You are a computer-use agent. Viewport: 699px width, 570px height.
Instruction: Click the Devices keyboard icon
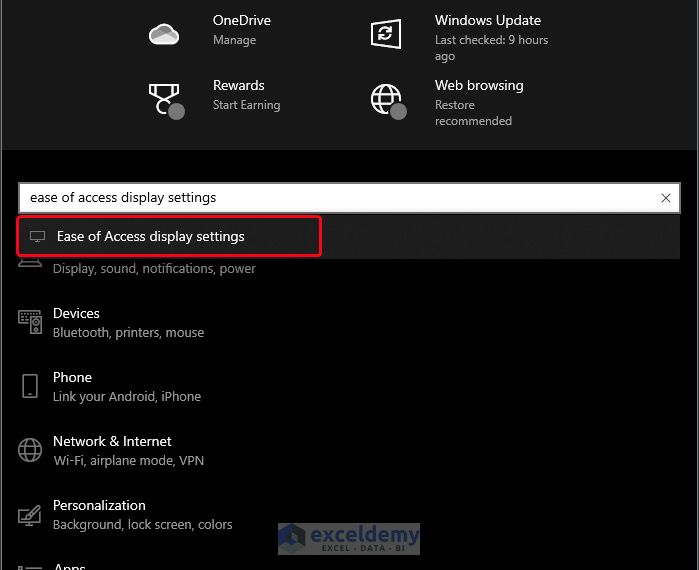click(30, 322)
